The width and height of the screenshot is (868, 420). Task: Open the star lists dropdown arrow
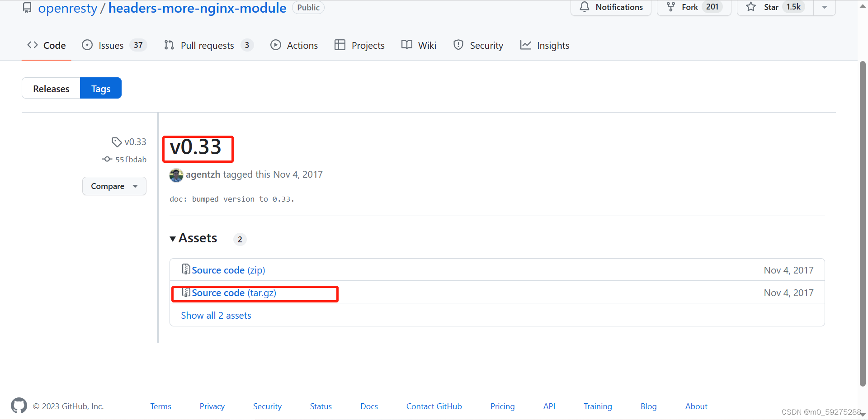tap(825, 7)
